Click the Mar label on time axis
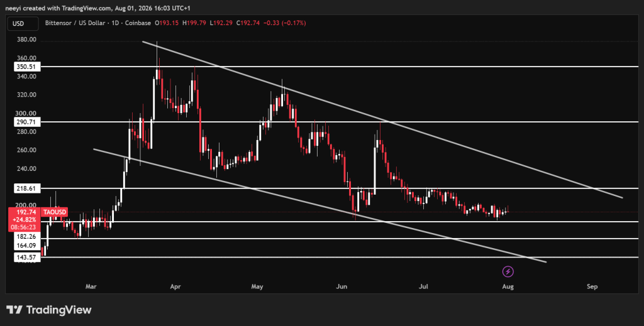644x326 pixels. (x=91, y=286)
